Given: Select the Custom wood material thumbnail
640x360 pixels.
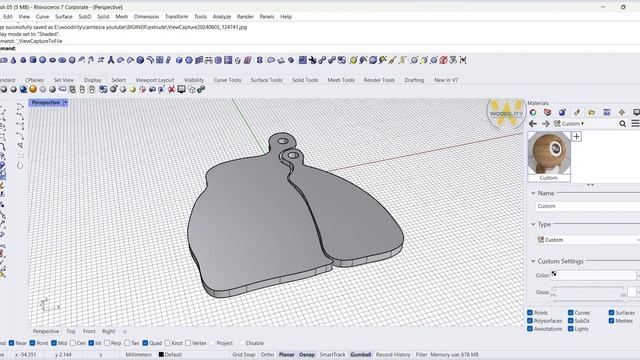Looking at the screenshot, I should [549, 157].
